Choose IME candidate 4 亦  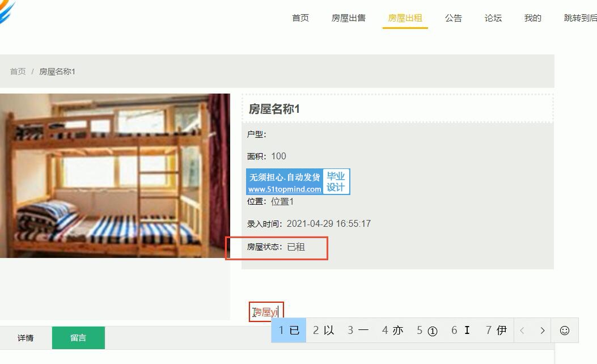(x=392, y=331)
